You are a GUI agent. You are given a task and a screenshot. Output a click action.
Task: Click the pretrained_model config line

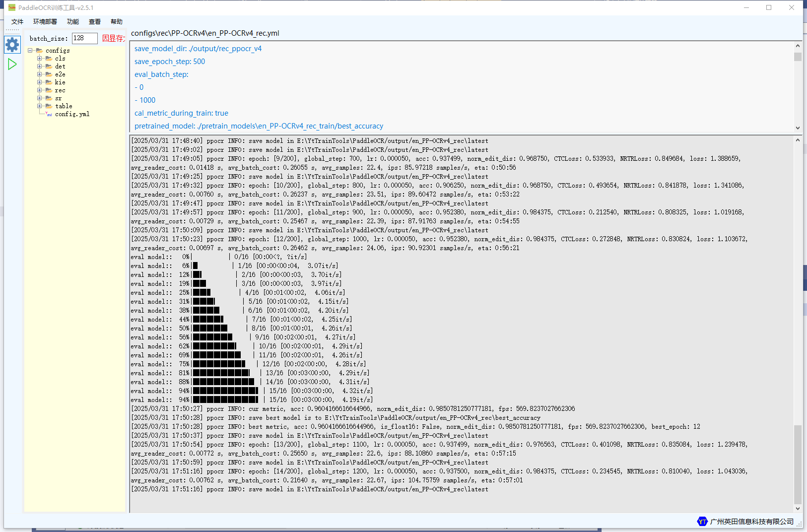[x=259, y=126]
